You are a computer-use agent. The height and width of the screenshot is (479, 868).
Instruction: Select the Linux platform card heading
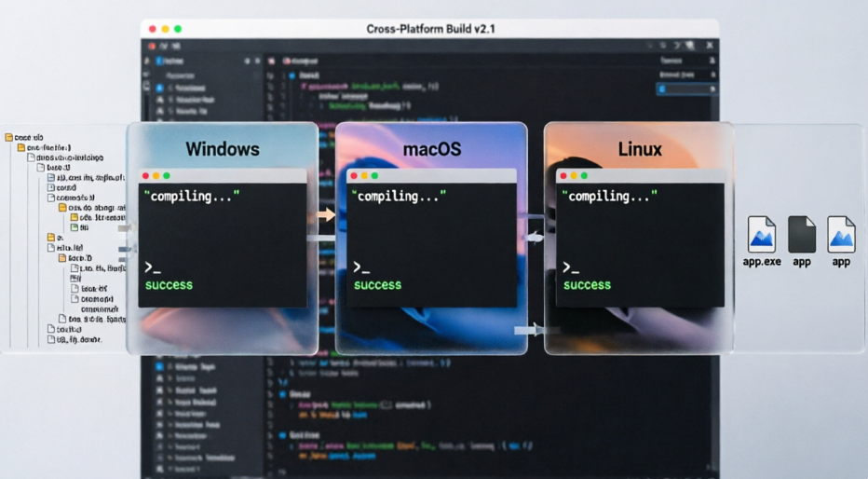(x=640, y=149)
